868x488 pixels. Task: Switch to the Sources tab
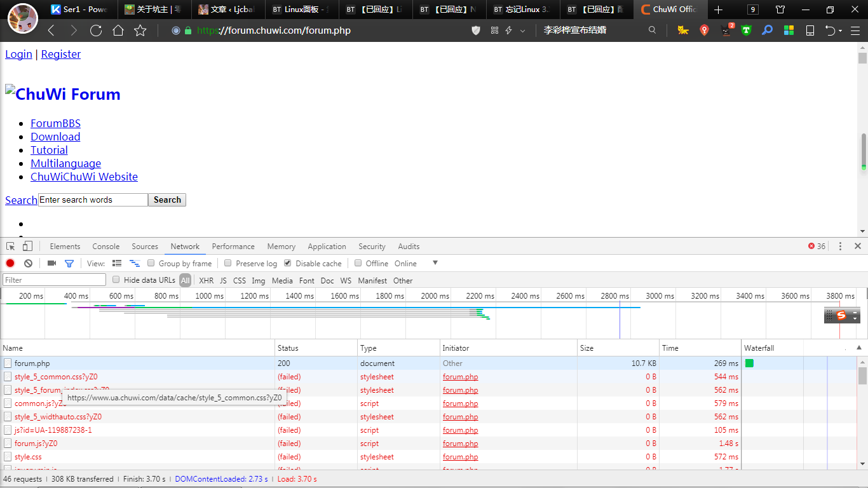pos(145,247)
